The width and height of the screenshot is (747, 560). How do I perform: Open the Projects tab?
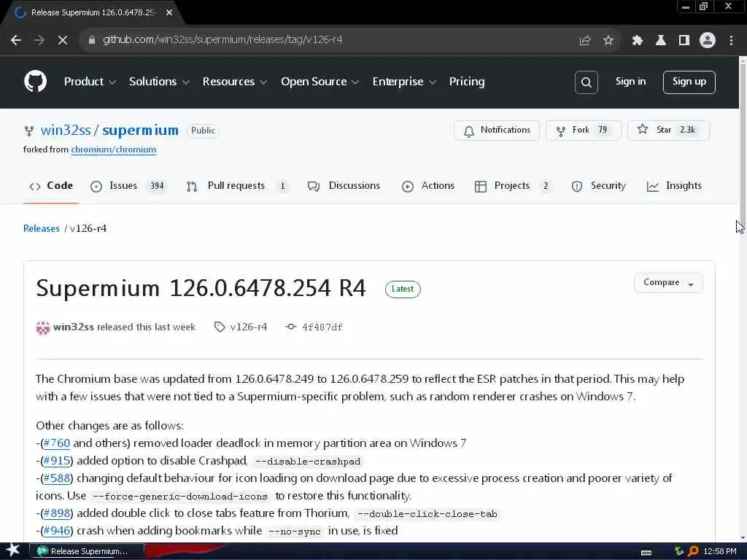(x=514, y=186)
